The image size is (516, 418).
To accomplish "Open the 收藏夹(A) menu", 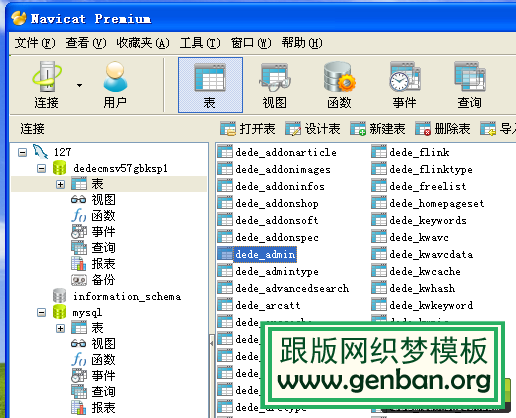I will coord(143,43).
